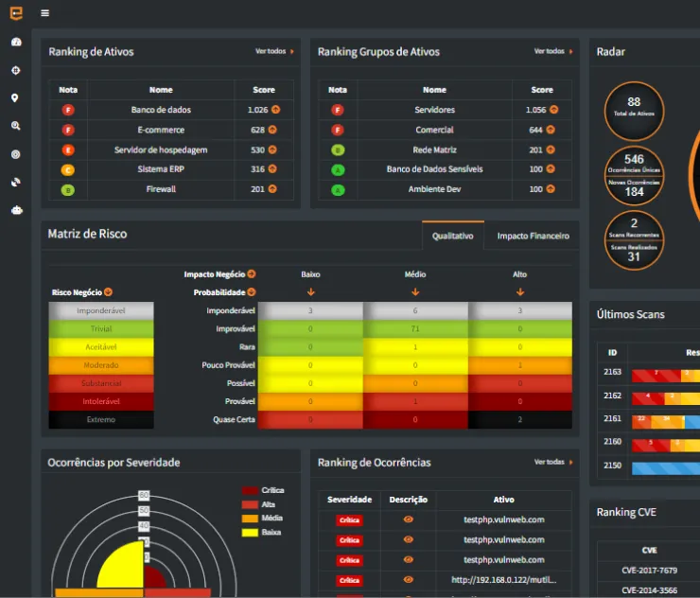Click score arrow icon for Firewall
The image size is (700, 598).
pos(272,189)
